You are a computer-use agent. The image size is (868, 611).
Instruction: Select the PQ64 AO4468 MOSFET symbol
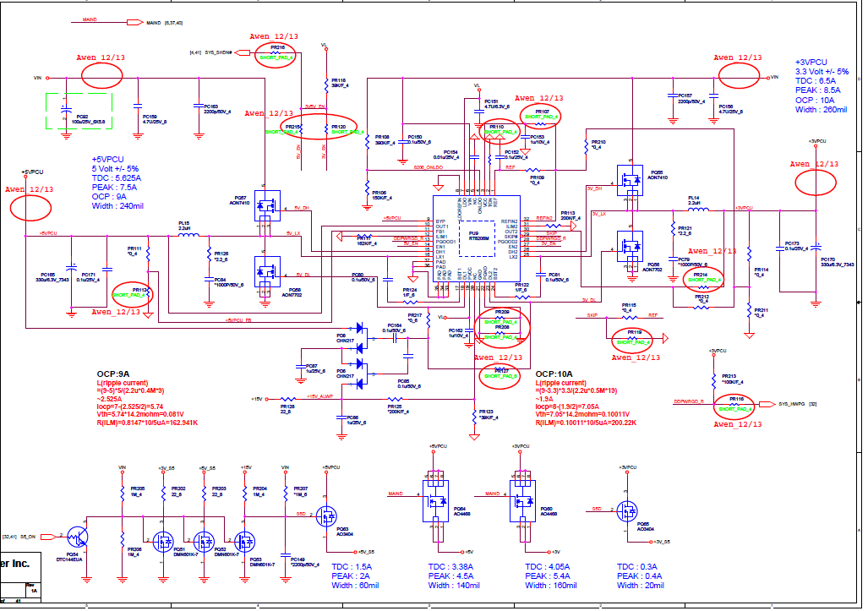tap(435, 501)
